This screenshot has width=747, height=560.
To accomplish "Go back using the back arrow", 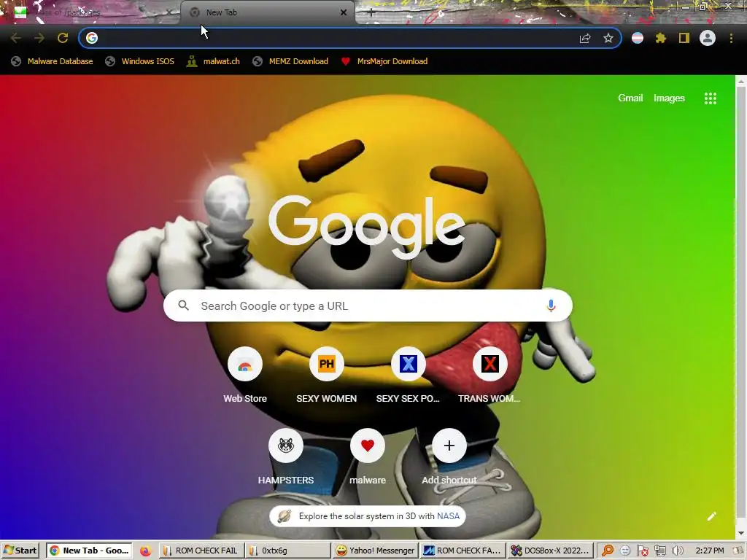I will click(16, 38).
